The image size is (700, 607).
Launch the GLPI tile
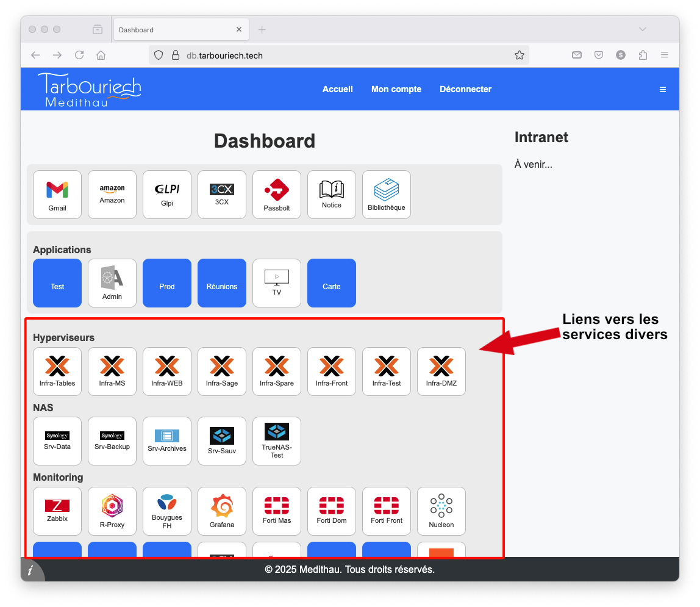167,194
